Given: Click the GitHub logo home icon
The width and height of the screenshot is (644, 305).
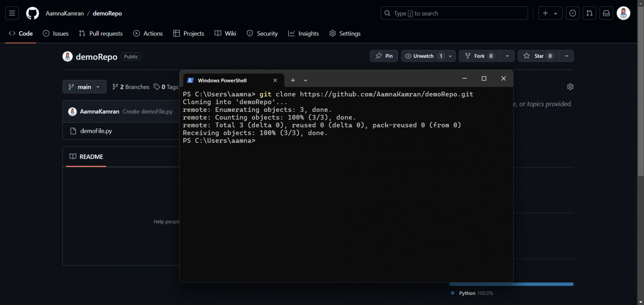Looking at the screenshot, I should point(32,13).
